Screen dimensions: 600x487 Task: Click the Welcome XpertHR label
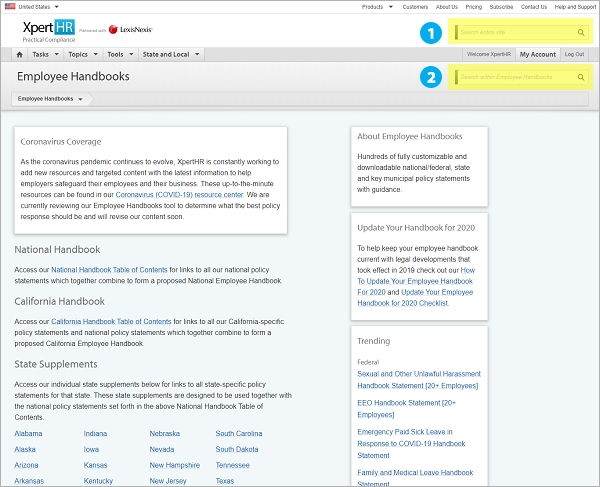click(489, 55)
